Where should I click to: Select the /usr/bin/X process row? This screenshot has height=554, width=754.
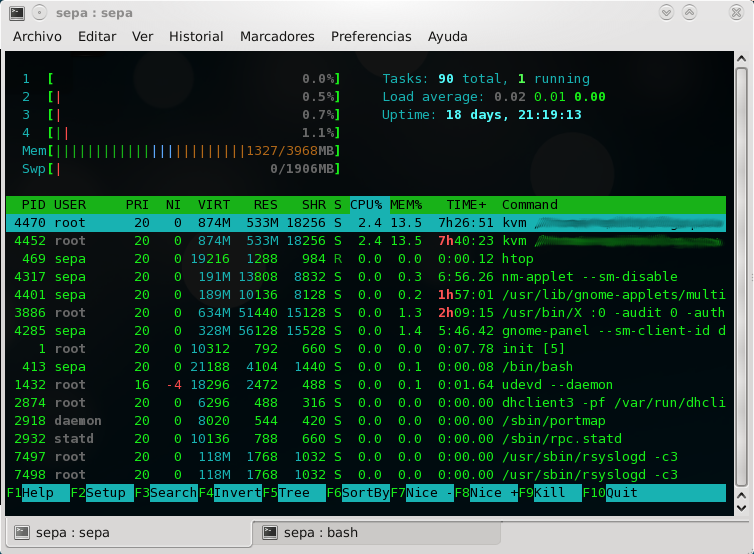(x=366, y=313)
